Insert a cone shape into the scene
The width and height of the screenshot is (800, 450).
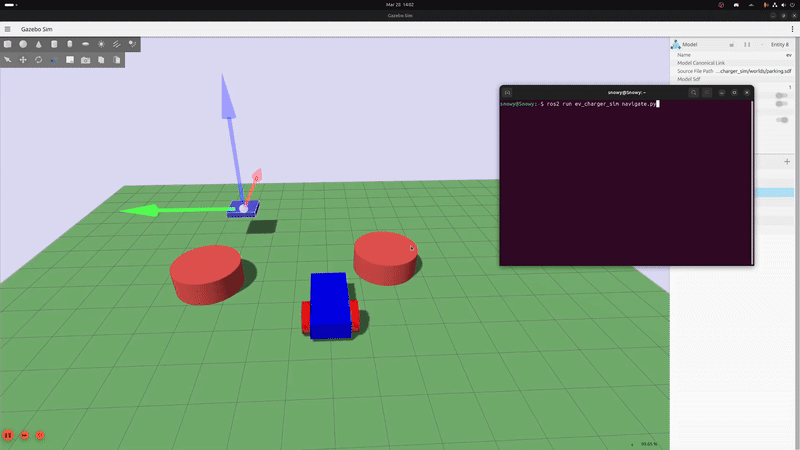point(38,45)
